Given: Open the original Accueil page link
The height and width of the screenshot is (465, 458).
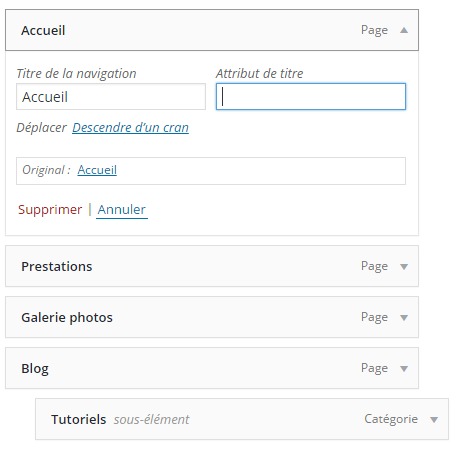Looking at the screenshot, I should pyautogui.click(x=97, y=170).
